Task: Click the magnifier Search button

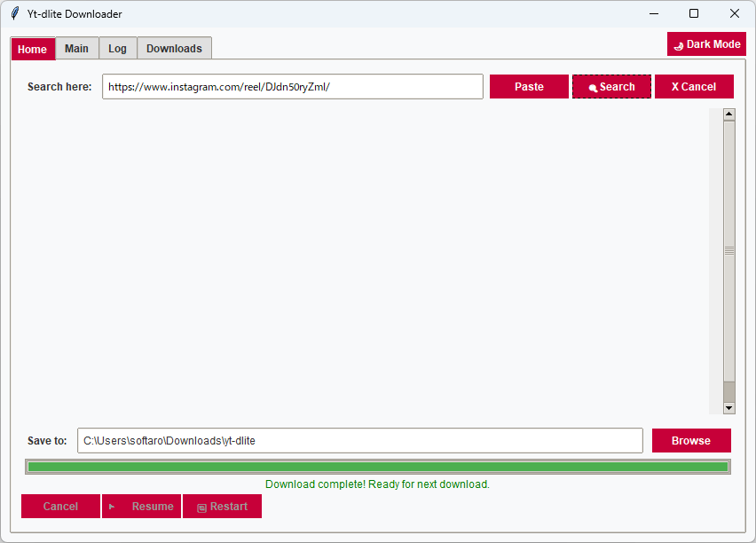Action: (611, 87)
